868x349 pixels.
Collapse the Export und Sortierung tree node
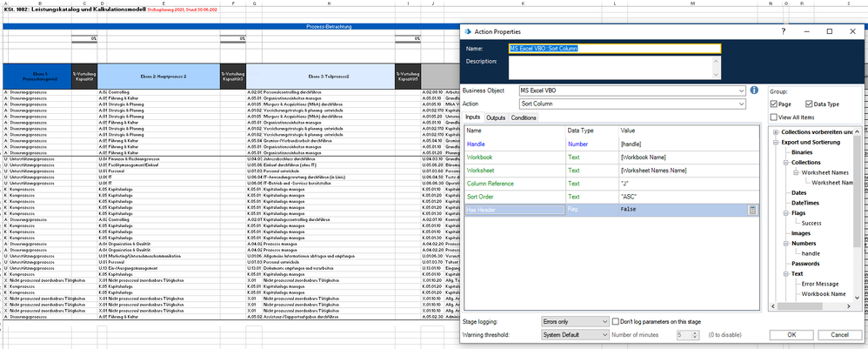click(774, 140)
